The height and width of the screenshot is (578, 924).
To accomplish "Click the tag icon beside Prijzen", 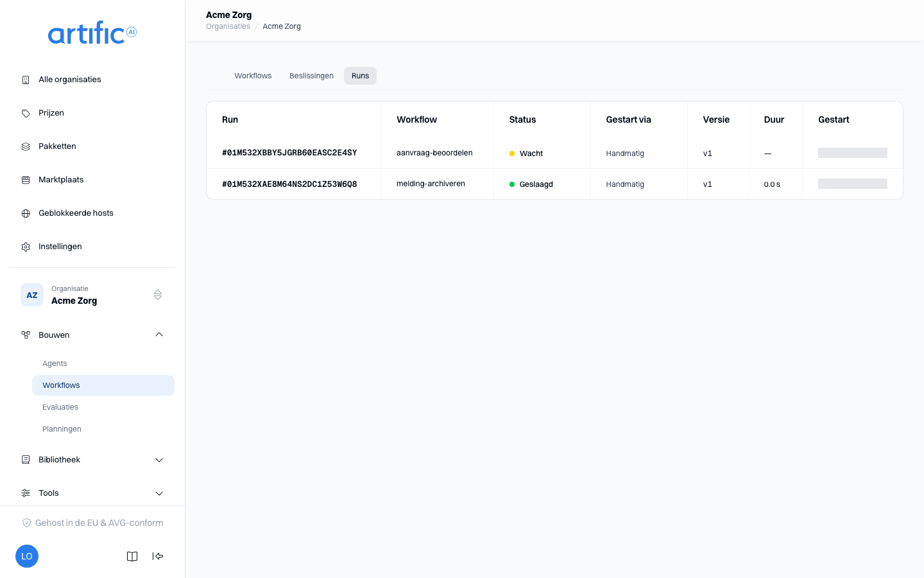I will 26,113.
